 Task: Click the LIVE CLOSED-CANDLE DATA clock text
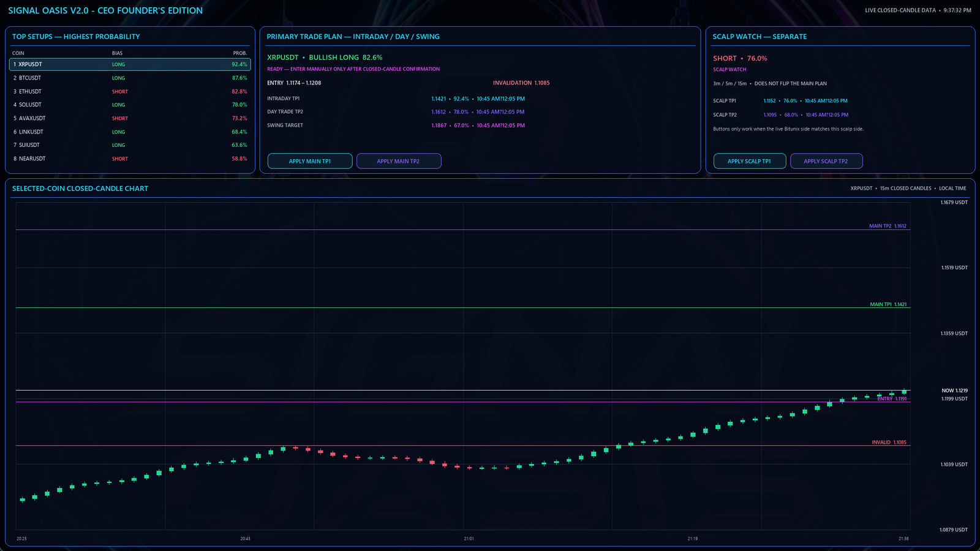point(918,10)
